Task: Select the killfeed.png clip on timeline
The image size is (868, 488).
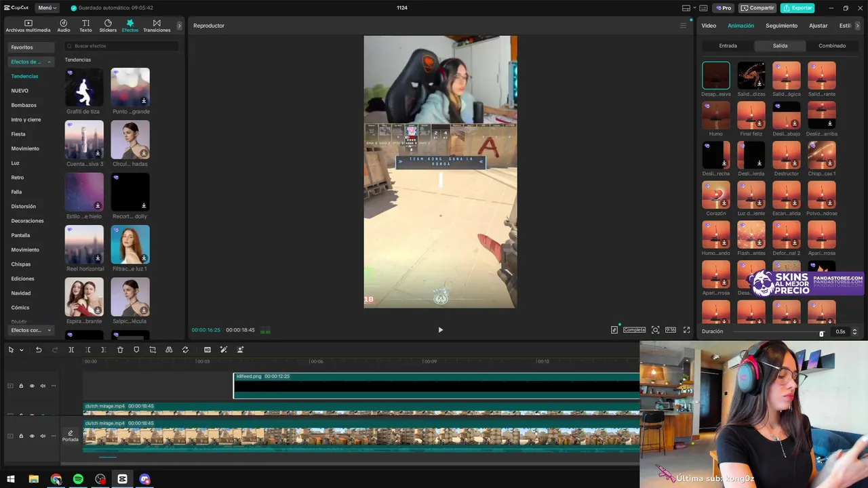Action: click(x=436, y=386)
